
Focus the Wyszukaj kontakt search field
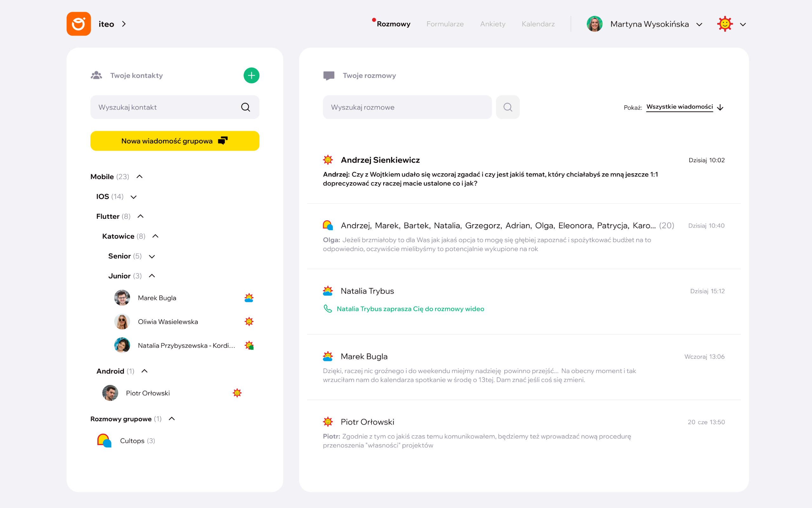174,107
